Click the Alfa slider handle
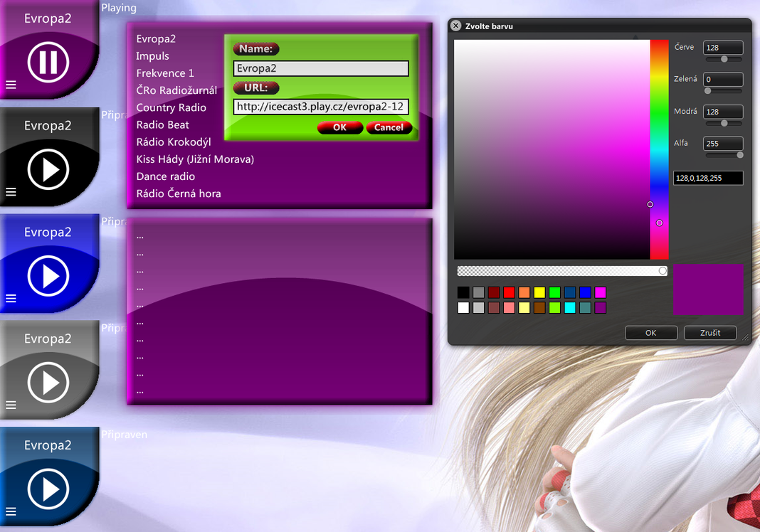Screen dimensions: 760x532 pos(740,155)
